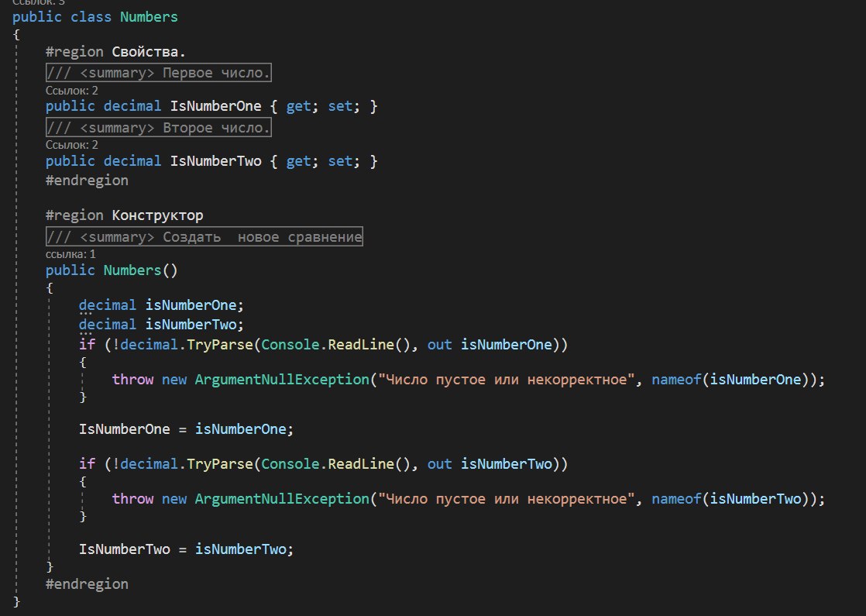Click the "#region Конструктор" directive line
This screenshot has height=616, width=866.
pos(124,215)
